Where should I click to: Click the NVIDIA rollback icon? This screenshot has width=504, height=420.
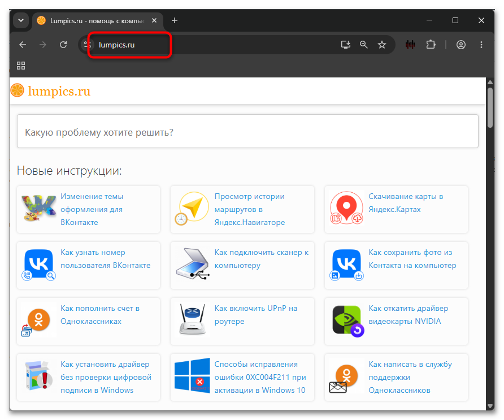(348, 321)
